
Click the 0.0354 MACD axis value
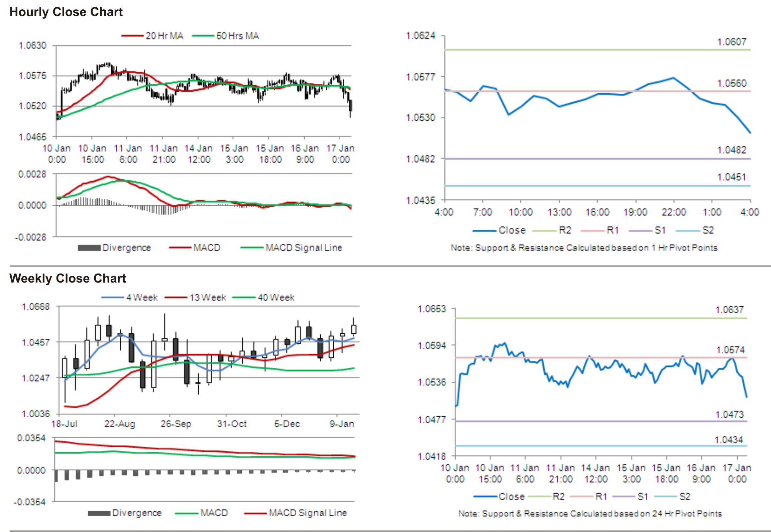pyautogui.click(x=31, y=438)
